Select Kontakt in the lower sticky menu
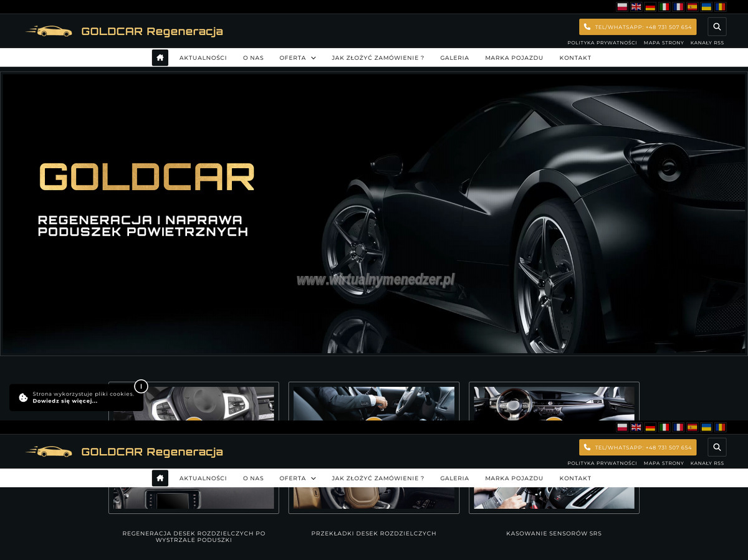This screenshot has height=560, width=748. pyautogui.click(x=575, y=478)
